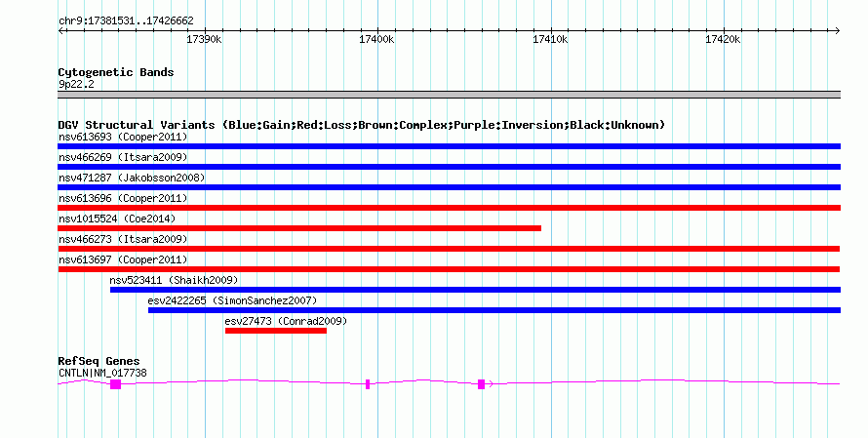868x438 pixels.
Task: Open the nsv471287 (Jakobsson2008) label
Action: [132, 178]
